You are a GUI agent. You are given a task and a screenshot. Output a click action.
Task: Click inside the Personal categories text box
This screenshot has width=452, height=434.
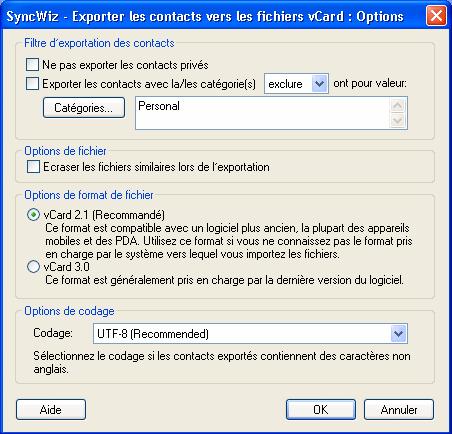tap(262, 113)
